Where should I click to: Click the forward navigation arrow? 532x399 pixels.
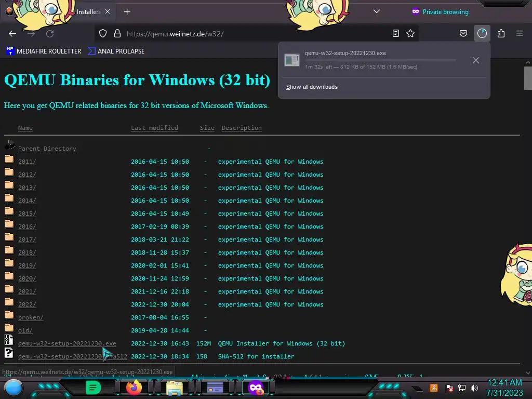pyautogui.click(x=31, y=34)
